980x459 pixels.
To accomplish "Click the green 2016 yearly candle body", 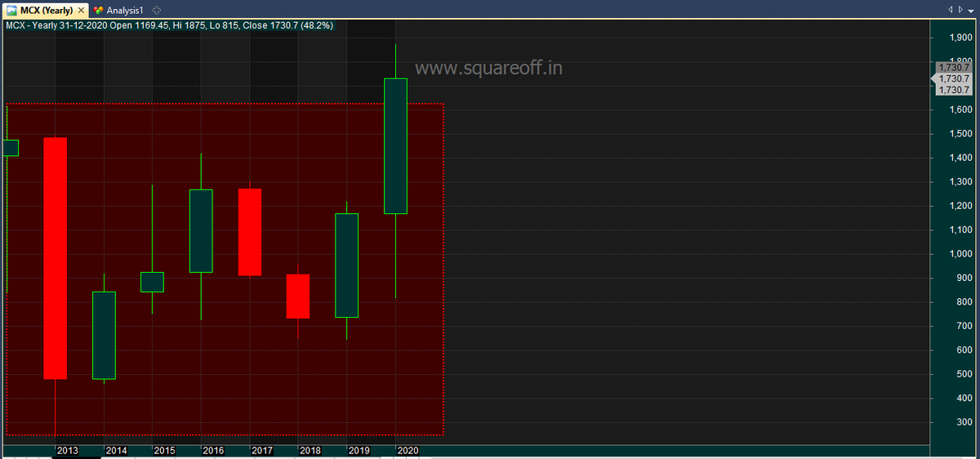I will (201, 231).
